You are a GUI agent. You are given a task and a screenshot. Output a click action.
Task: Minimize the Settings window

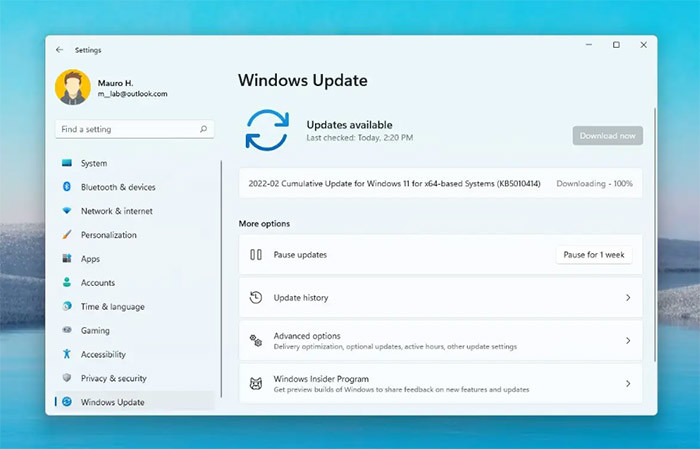[589, 45]
